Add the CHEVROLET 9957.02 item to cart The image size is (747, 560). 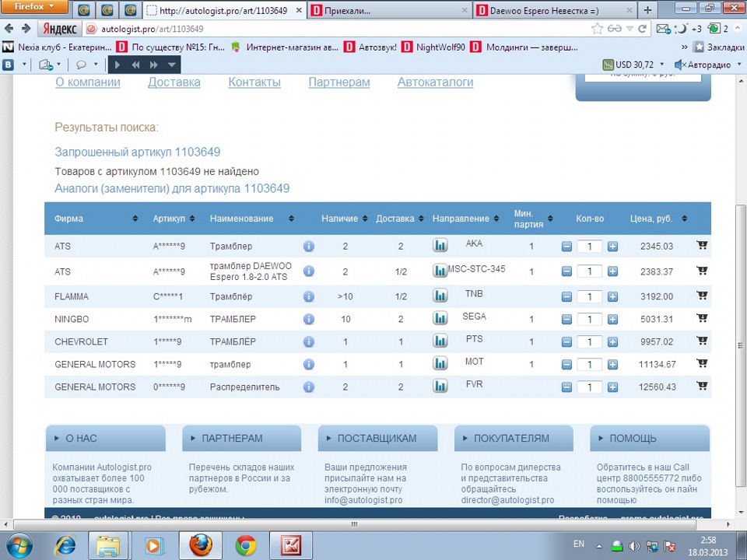[x=702, y=341]
